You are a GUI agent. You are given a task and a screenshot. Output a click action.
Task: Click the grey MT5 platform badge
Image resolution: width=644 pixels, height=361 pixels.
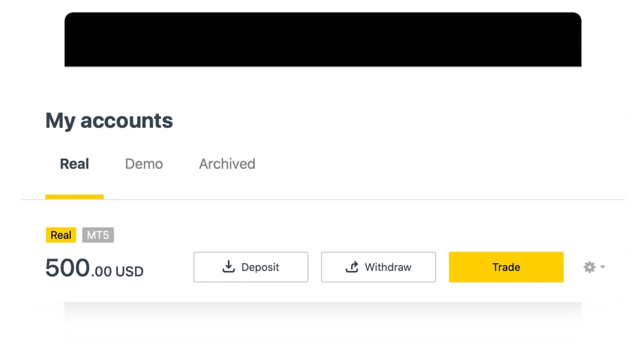98,235
